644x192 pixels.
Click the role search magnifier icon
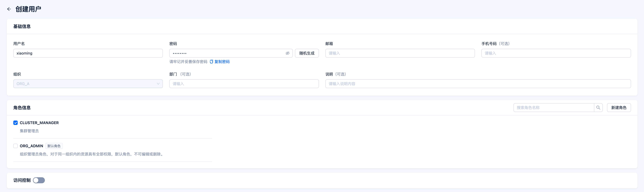[598, 108]
